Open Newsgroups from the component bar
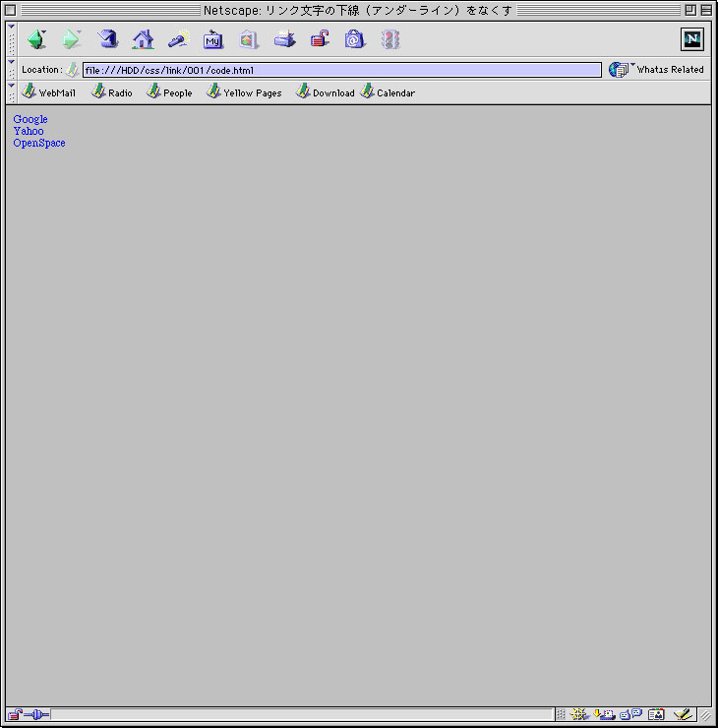Image resolution: width=718 pixels, height=728 pixels. tap(630, 714)
